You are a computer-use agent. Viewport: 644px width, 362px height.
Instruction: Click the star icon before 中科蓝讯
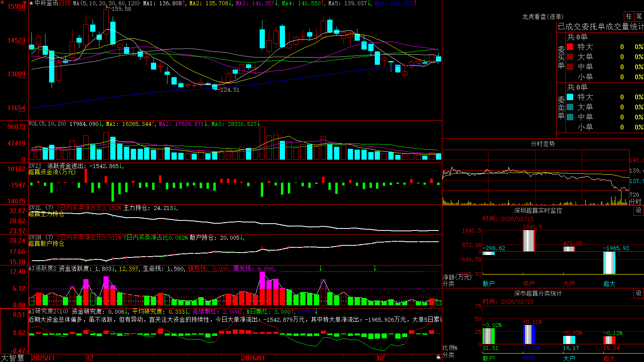point(31,3)
